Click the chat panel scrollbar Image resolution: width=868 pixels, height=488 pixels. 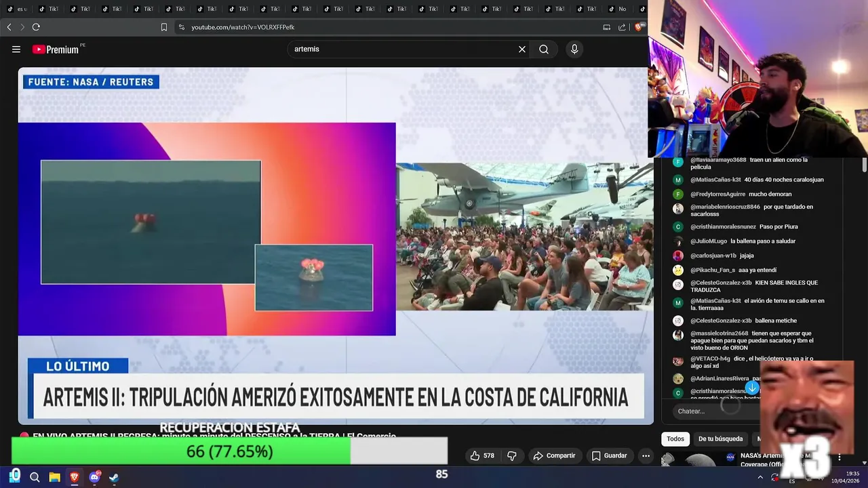[x=865, y=165]
